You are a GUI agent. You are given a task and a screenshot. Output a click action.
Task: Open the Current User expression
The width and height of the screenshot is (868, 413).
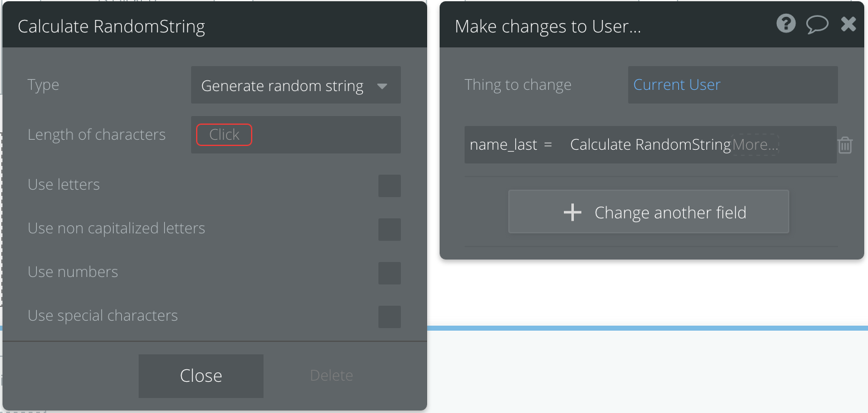pos(677,85)
